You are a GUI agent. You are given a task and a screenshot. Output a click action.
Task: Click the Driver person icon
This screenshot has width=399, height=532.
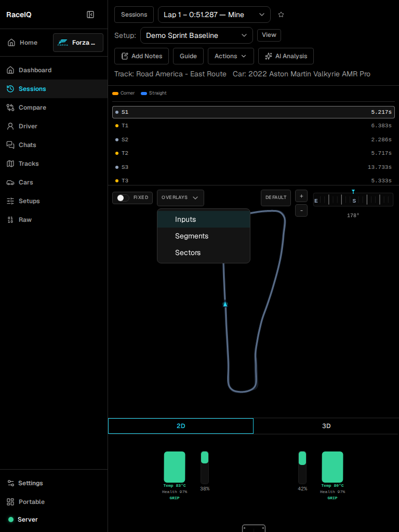(x=10, y=126)
